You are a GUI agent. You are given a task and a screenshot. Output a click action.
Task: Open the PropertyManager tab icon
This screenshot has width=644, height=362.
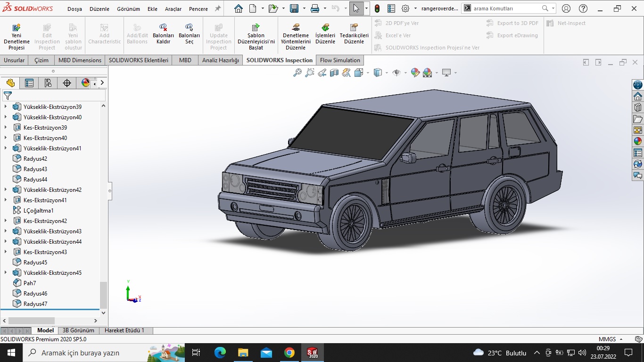point(29,83)
